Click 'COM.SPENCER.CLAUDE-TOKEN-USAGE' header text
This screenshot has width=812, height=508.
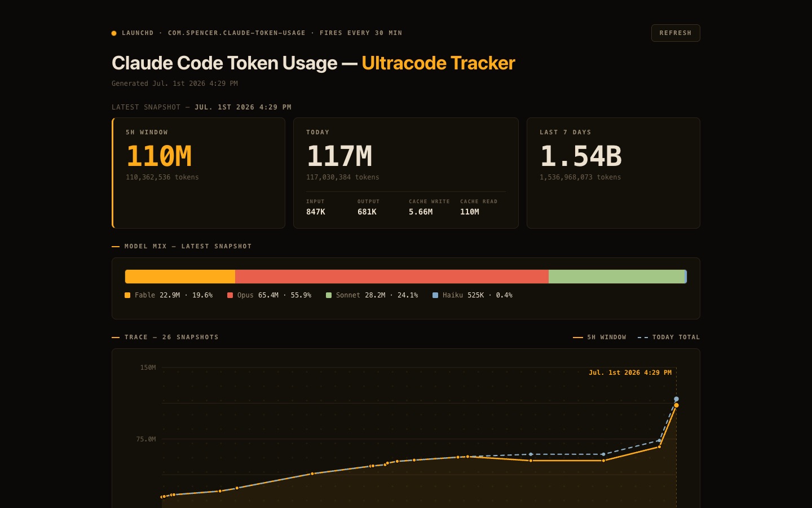click(x=237, y=33)
